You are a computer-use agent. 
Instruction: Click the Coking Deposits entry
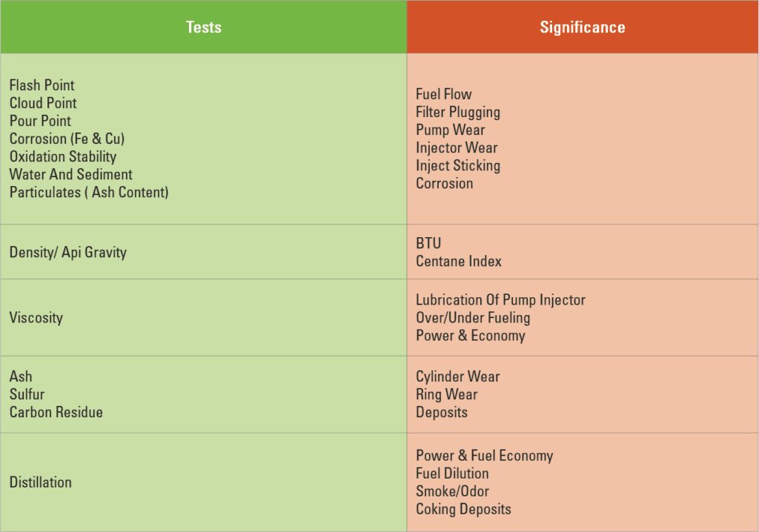click(x=464, y=509)
